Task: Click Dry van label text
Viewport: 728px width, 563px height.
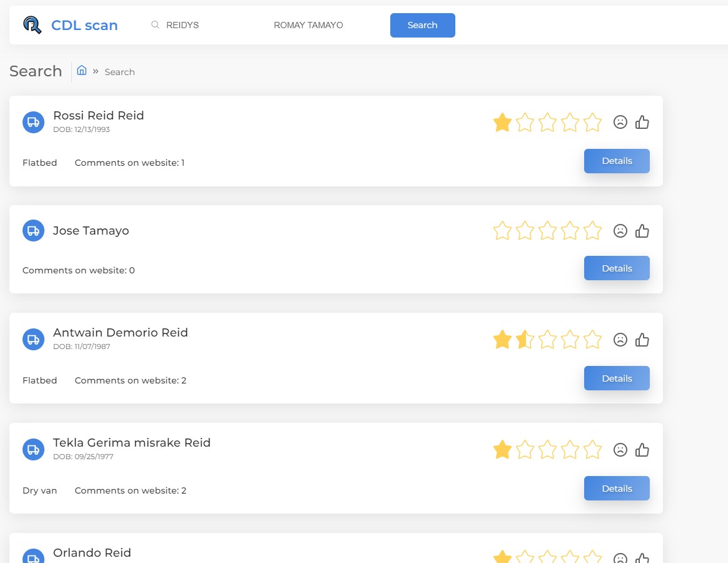Action: click(39, 490)
